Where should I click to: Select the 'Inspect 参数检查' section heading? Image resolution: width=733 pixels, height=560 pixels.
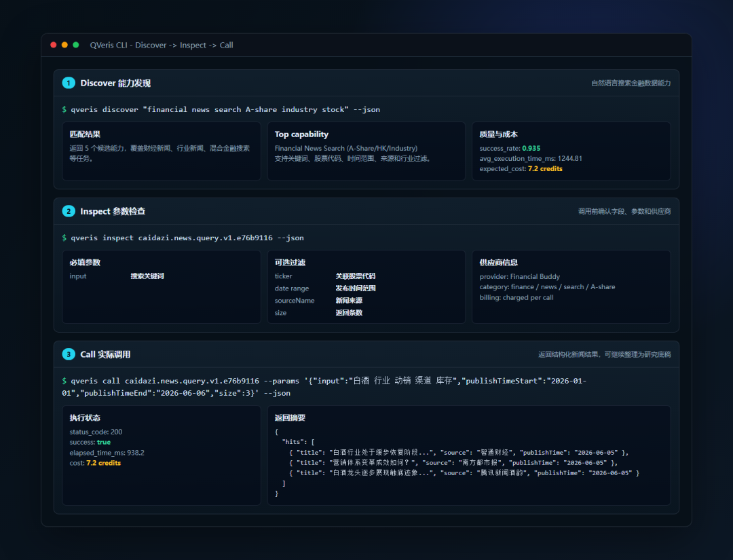pyautogui.click(x=113, y=211)
